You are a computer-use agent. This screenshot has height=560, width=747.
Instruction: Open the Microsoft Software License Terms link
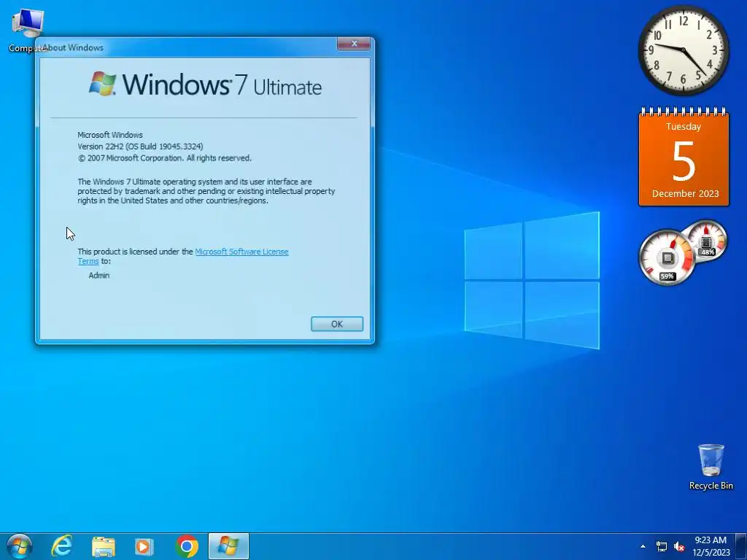(241, 252)
